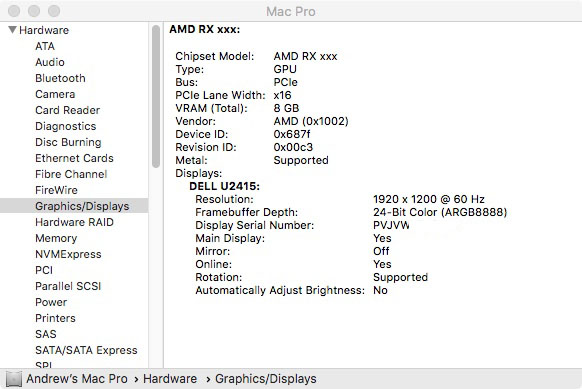Select SATA/SATA Express in sidebar
This screenshot has width=582, height=389.
[x=86, y=350]
